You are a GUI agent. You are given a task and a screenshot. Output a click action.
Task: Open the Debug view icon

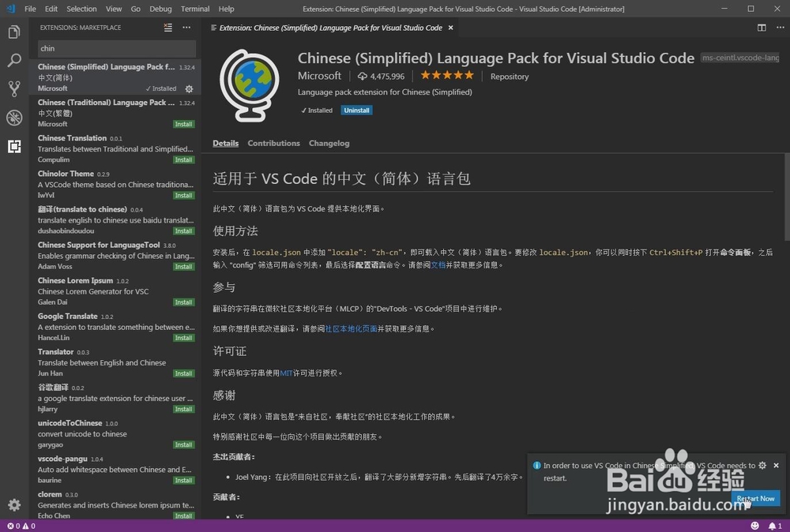pos(14,118)
